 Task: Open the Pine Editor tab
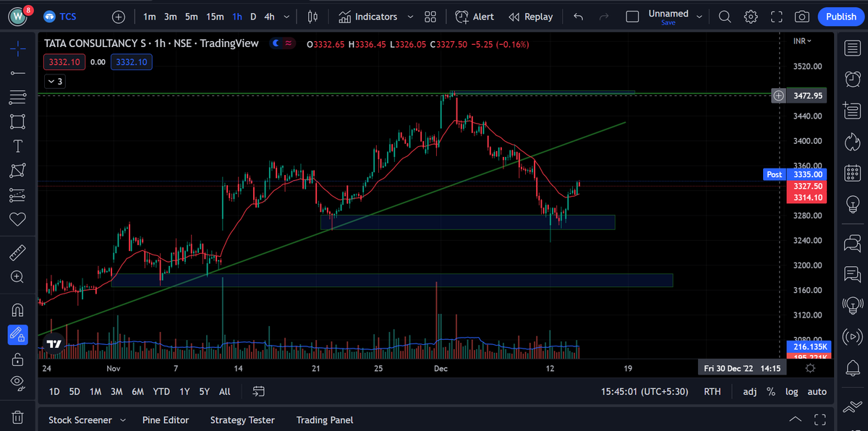tap(166, 419)
